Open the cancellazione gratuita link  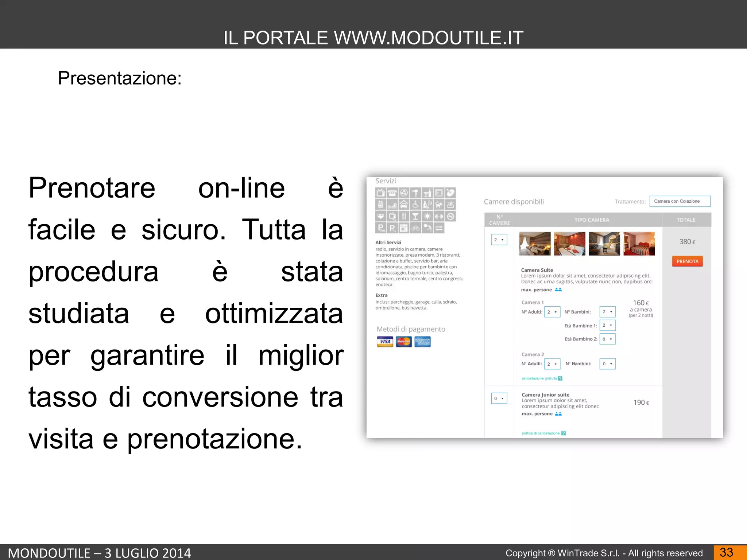539,378
